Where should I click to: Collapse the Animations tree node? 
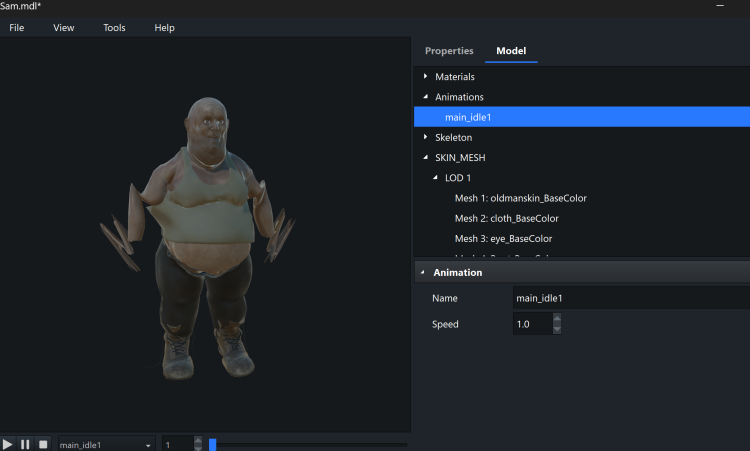(x=425, y=97)
